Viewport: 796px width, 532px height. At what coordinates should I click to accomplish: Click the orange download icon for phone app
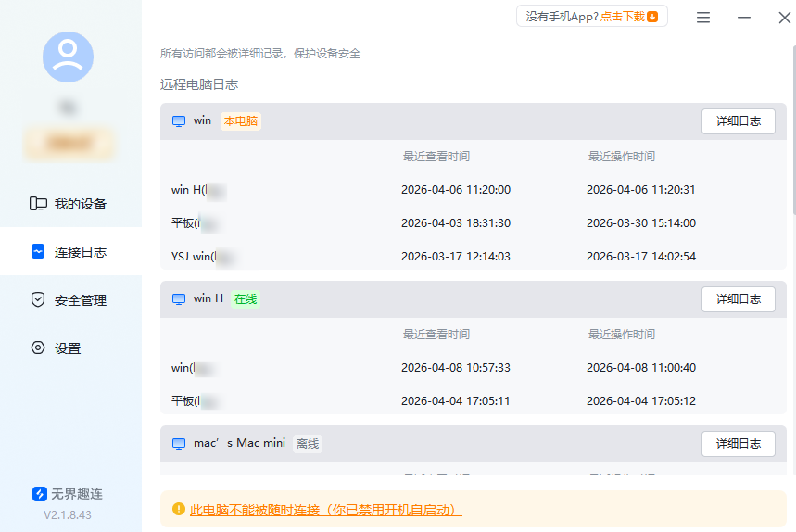652,17
